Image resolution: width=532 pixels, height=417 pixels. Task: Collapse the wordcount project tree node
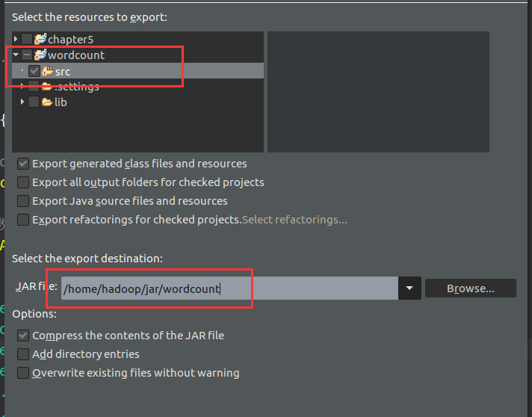(16, 55)
